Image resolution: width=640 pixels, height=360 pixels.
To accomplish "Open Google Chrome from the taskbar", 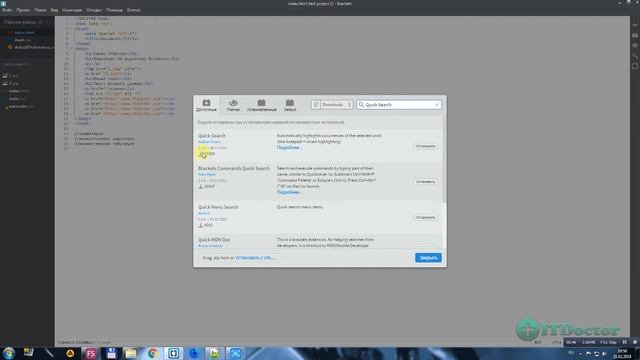I will coord(153,353).
